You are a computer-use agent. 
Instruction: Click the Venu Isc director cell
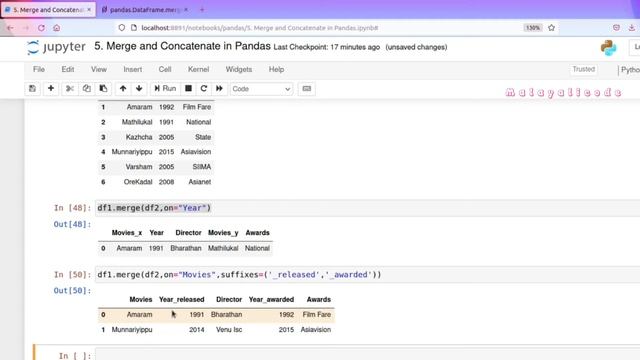(x=229, y=330)
